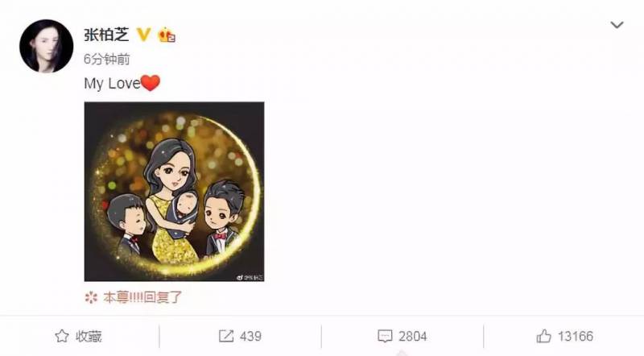Click the 本尊!!!!回复了 hot-comment link
Image resolution: width=644 pixels, height=356 pixels.
[142, 297]
